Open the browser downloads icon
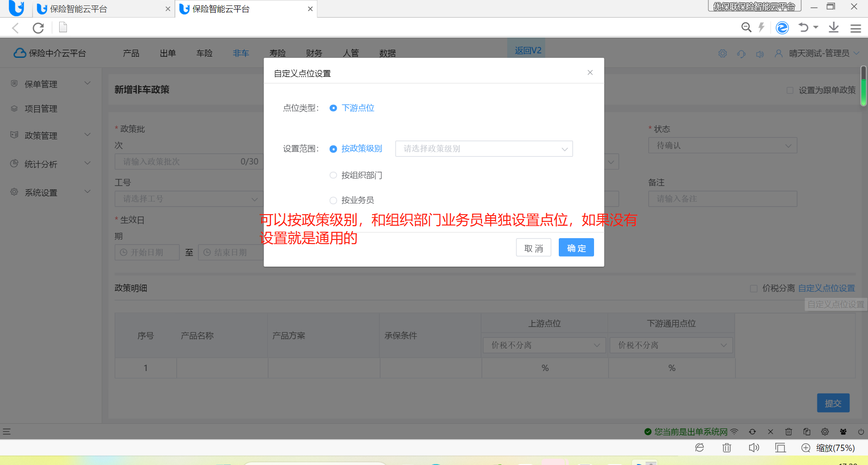868x465 pixels. pos(834,28)
